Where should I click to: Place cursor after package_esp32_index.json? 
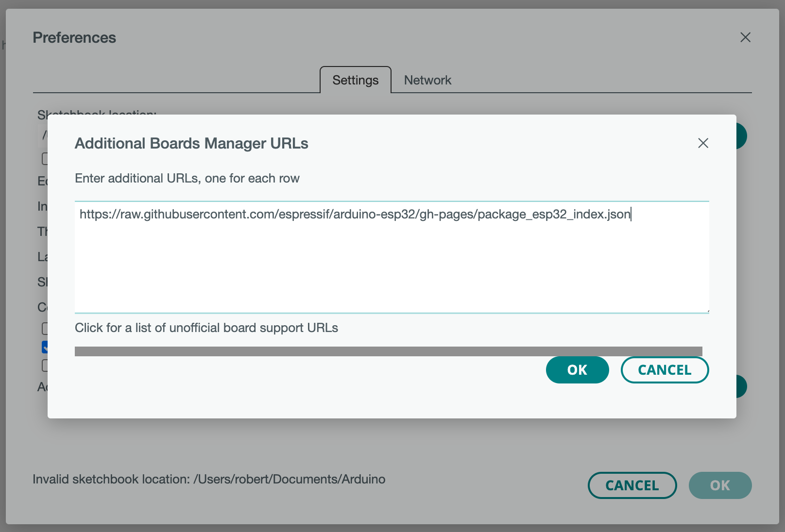coord(631,214)
